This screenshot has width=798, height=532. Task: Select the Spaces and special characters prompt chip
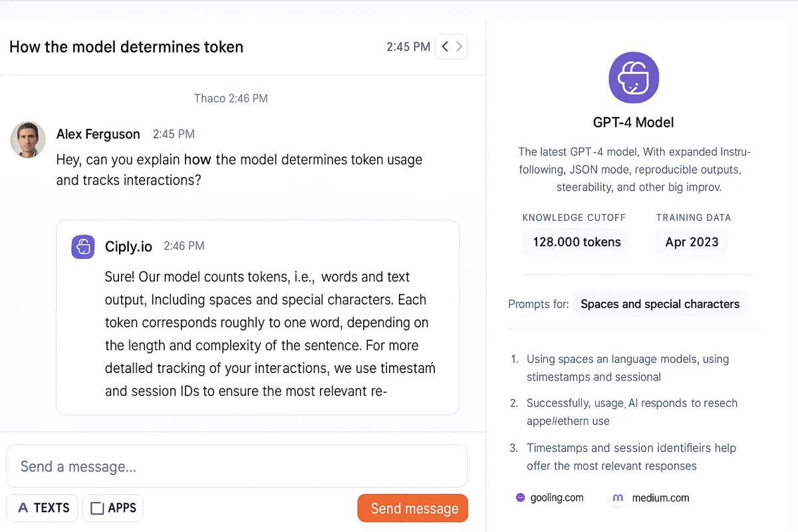[660, 304]
